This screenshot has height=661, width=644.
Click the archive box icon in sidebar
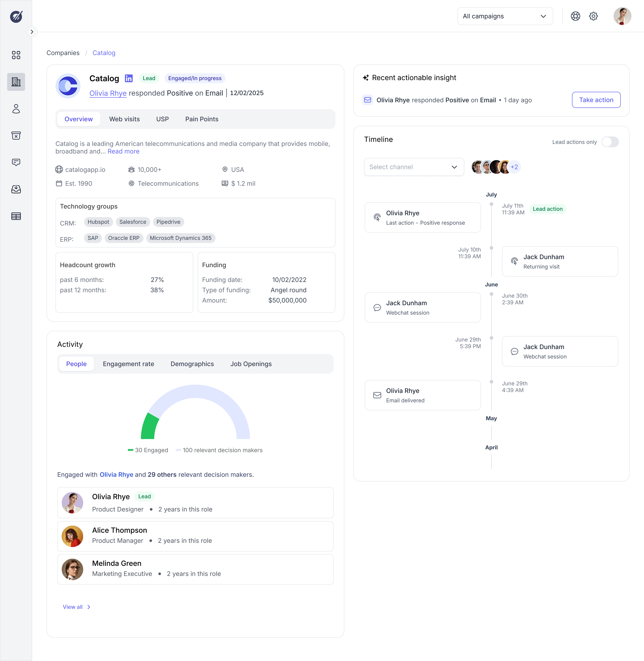pos(16,136)
